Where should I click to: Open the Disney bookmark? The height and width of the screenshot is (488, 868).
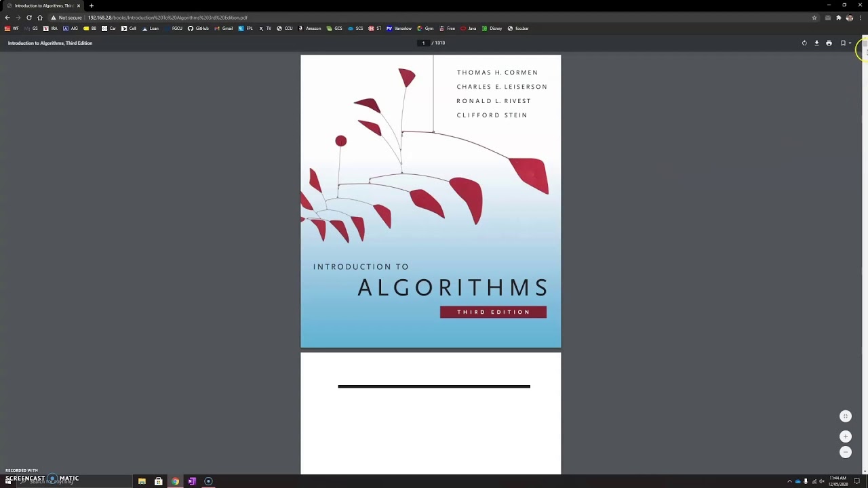click(492, 28)
